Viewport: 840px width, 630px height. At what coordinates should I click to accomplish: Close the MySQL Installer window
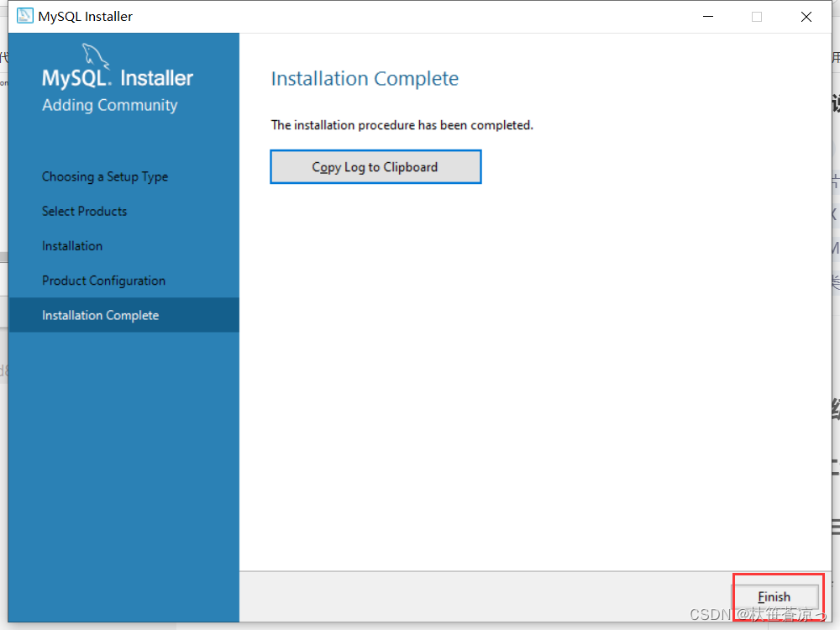pos(806,17)
